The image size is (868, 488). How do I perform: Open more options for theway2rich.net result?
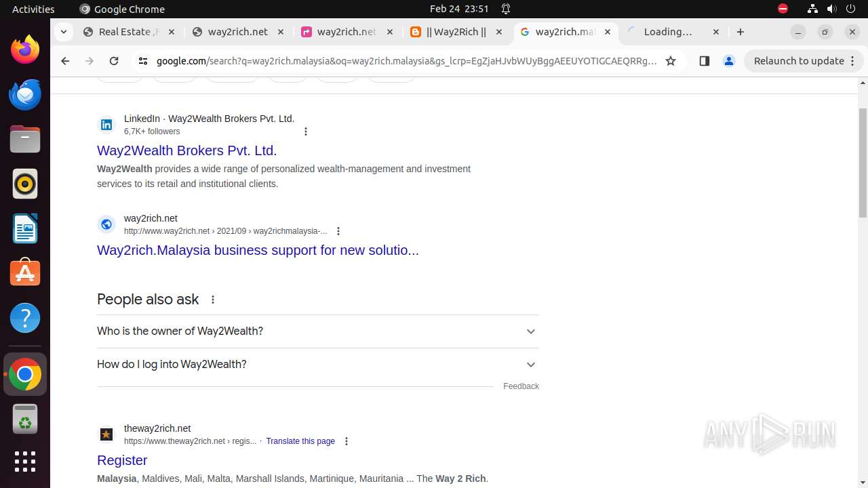(x=347, y=441)
